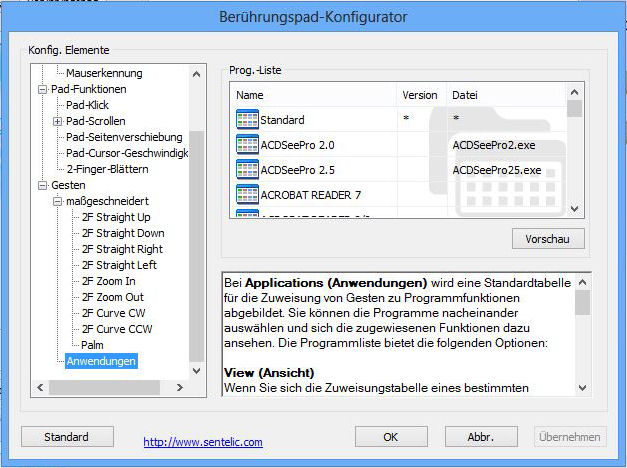Click the ACDSeePro 2.0 row icon

click(x=247, y=144)
